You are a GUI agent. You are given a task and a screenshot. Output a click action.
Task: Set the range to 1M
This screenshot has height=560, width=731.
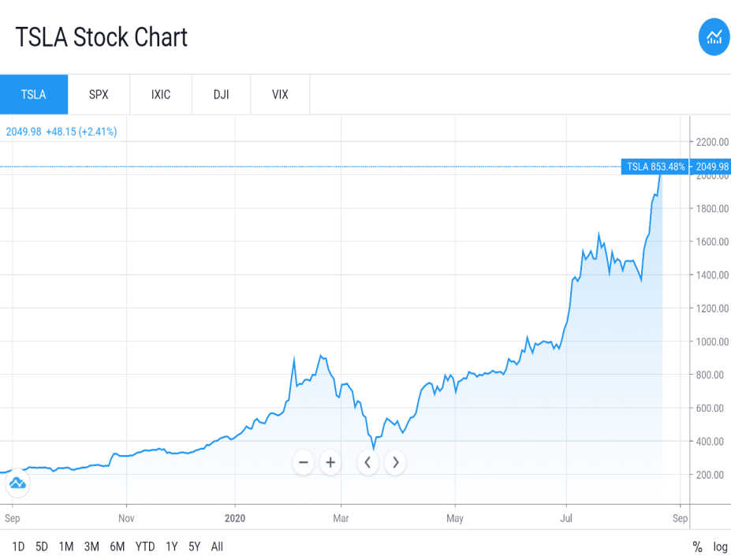(66, 547)
